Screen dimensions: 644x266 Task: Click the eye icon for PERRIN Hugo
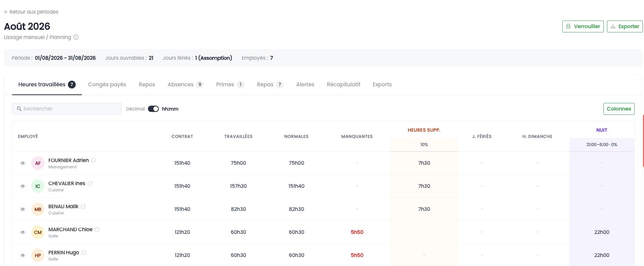tap(23, 255)
